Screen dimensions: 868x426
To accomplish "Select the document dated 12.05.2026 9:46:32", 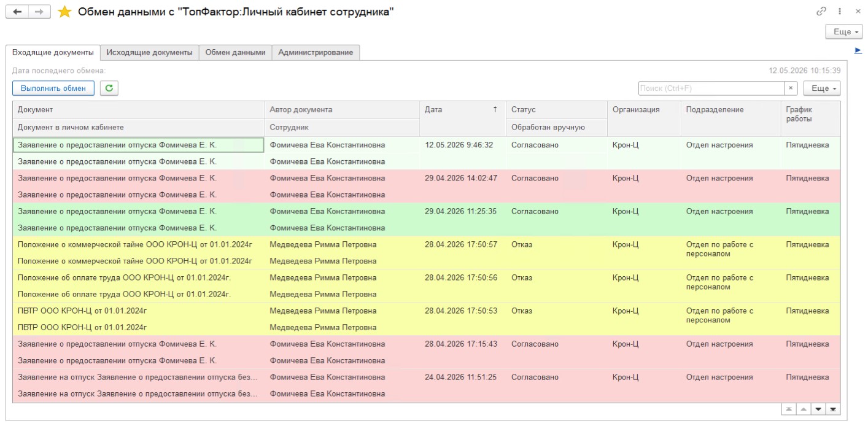I will tap(426, 153).
